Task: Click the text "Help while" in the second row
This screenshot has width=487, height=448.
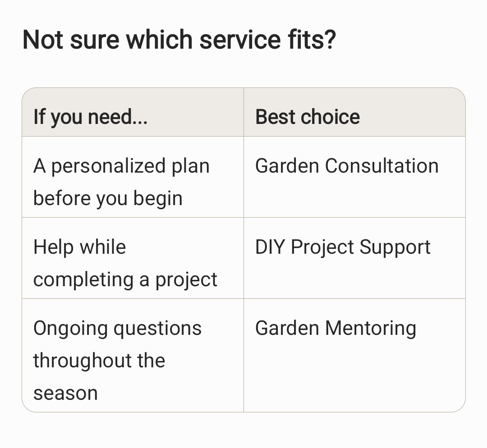Action: pyautogui.click(x=79, y=247)
